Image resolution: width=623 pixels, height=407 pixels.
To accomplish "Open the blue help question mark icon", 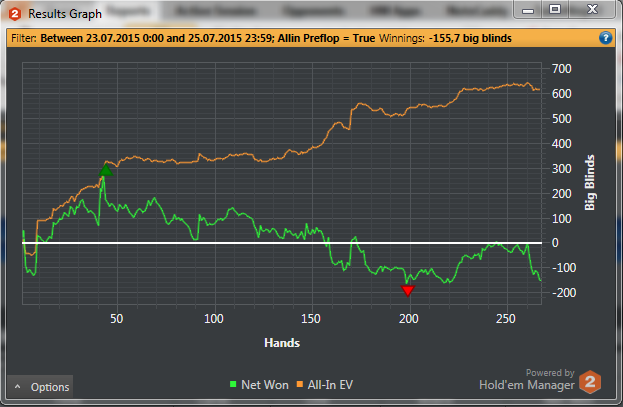I will click(x=606, y=38).
